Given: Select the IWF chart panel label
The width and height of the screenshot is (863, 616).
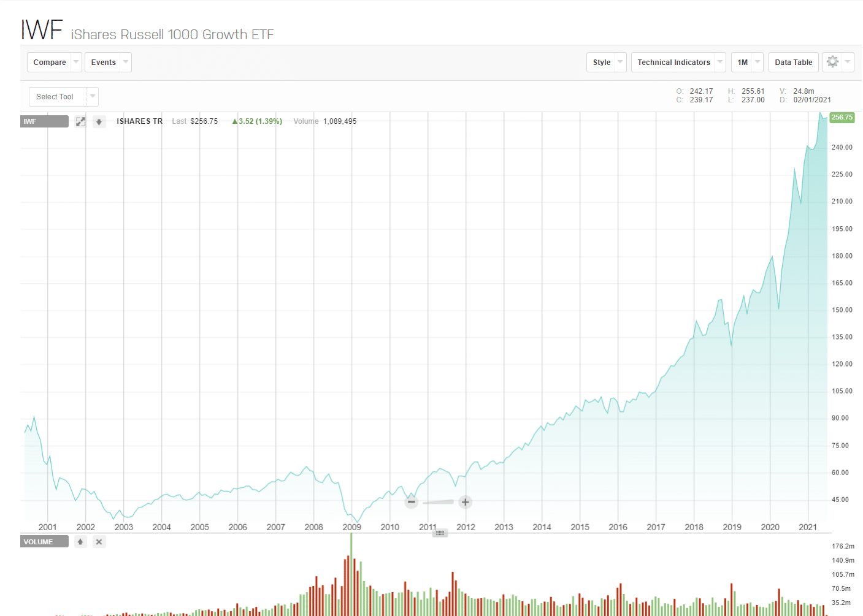Looking at the screenshot, I should click(44, 121).
